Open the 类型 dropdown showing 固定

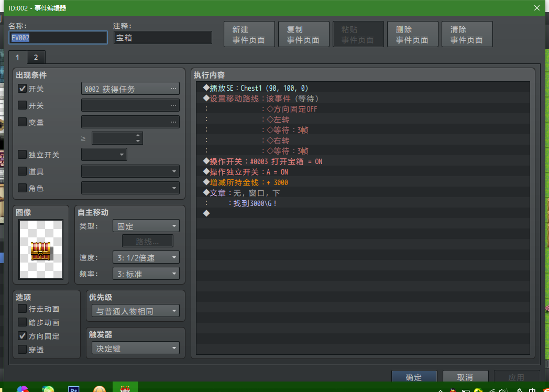point(146,226)
